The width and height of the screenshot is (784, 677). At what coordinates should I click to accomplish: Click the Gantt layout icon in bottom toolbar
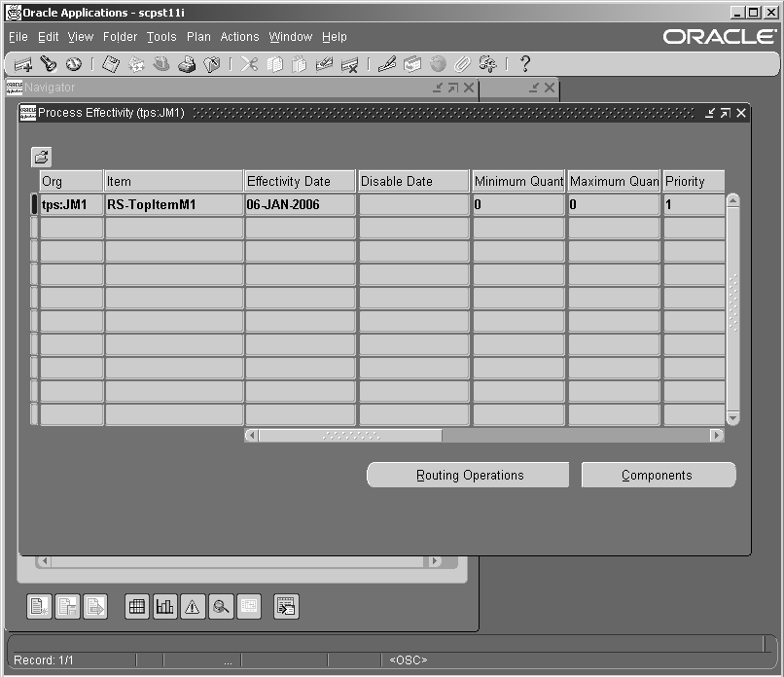249,607
